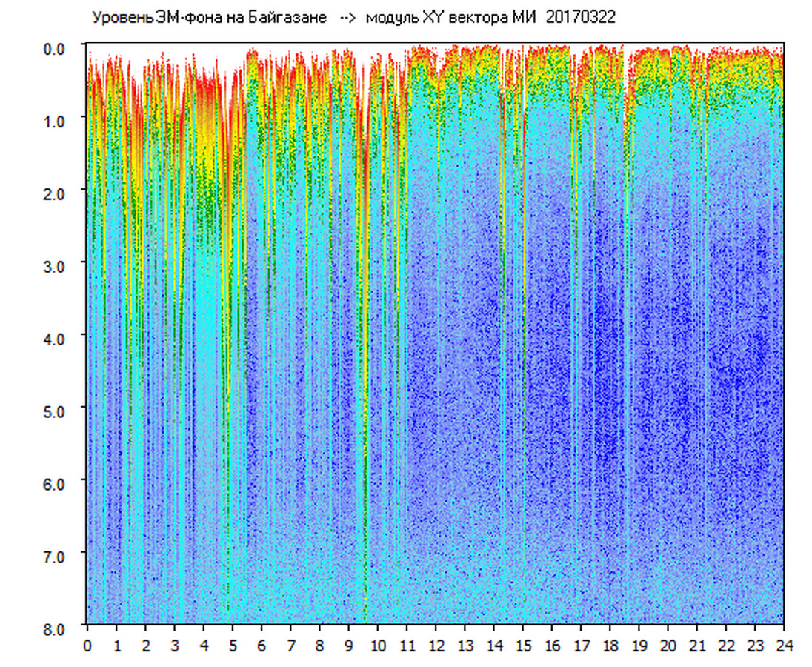Click the arrow symbol in the chart title
This screenshot has width=812, height=667.
coord(347,18)
